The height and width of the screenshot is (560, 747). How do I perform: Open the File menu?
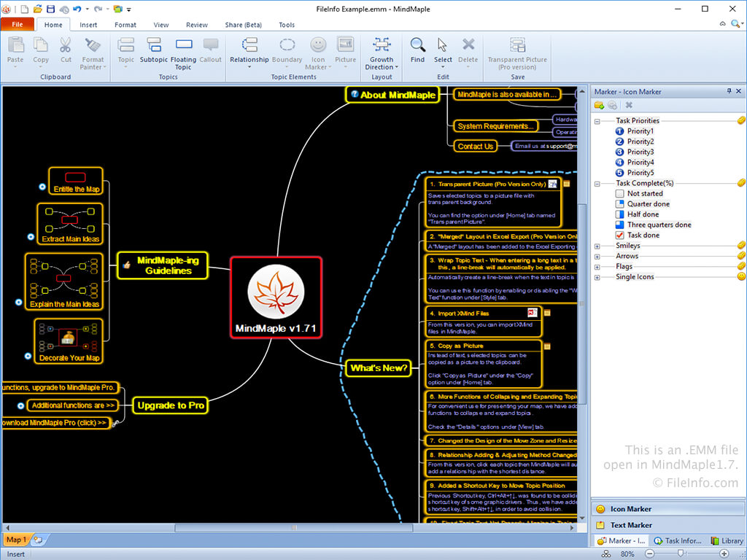18,24
